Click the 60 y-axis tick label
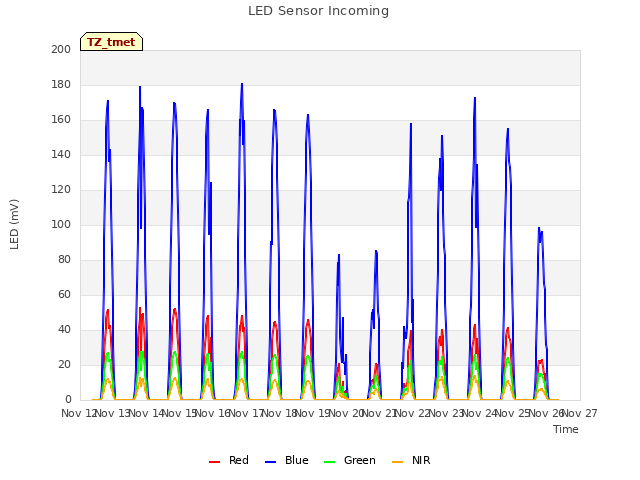 click(x=64, y=294)
